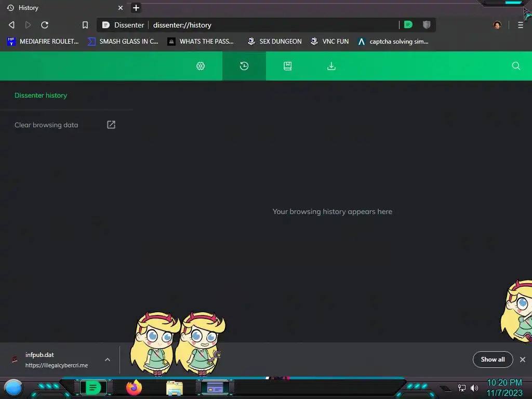
Task: Open SMASH GLASS IN C... bookmark
Action: (x=123, y=42)
